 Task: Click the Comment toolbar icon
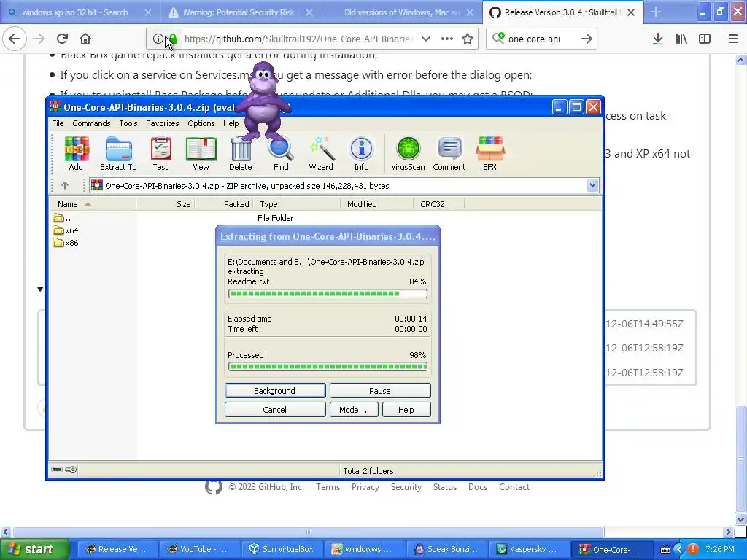tap(449, 153)
